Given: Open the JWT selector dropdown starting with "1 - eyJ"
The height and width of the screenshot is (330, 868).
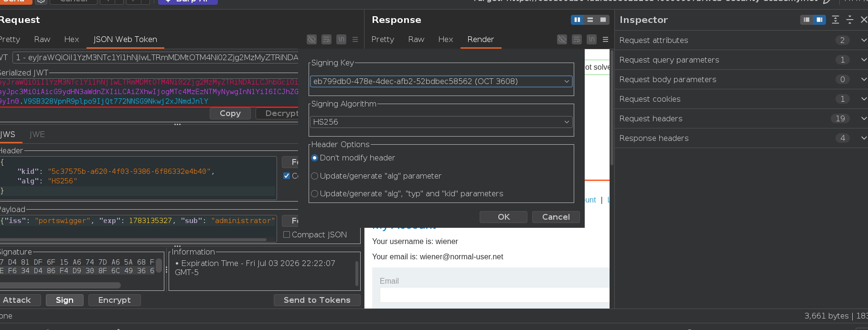Looking at the screenshot, I should click(x=155, y=57).
